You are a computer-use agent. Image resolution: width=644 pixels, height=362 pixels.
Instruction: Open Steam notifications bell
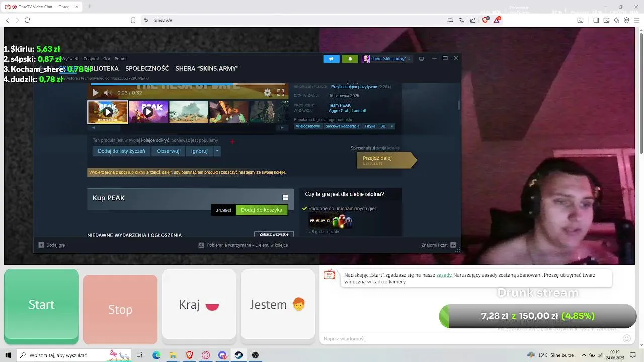point(350,59)
